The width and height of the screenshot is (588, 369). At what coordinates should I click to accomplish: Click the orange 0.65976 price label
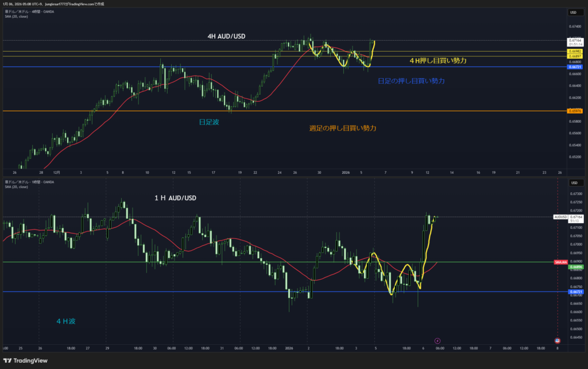575,111
